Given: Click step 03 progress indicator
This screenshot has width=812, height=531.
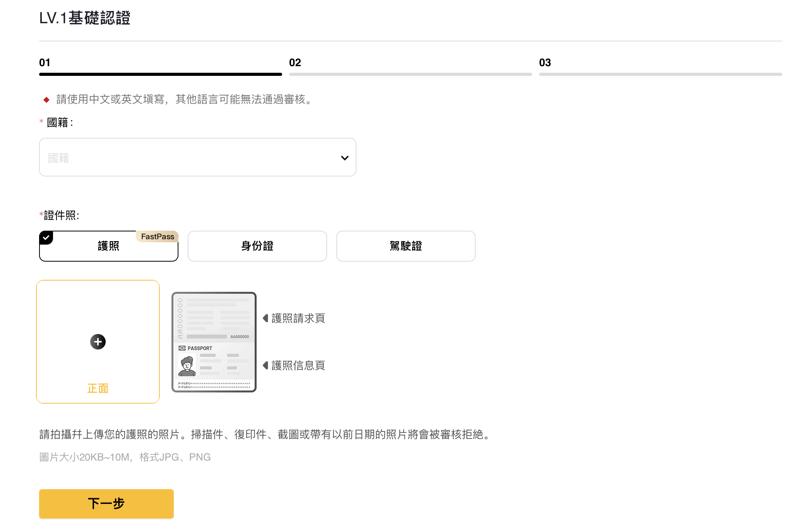Looking at the screenshot, I should click(661, 67).
